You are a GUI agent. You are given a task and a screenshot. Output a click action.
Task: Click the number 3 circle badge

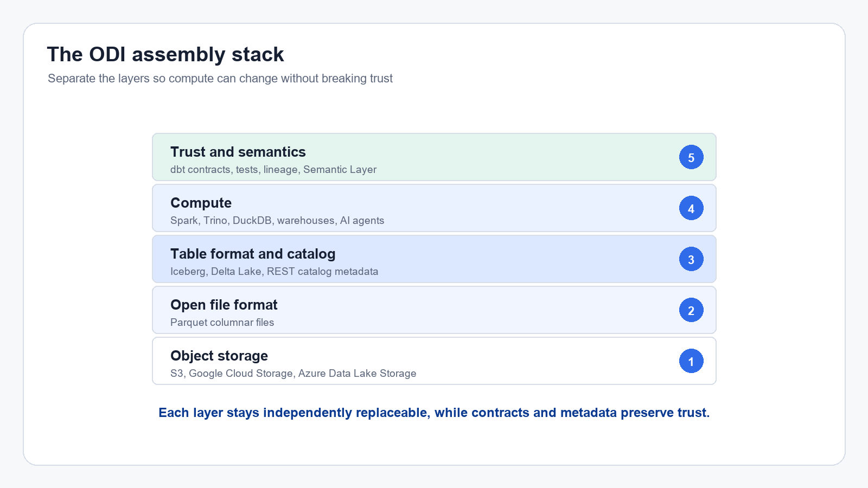click(x=691, y=259)
